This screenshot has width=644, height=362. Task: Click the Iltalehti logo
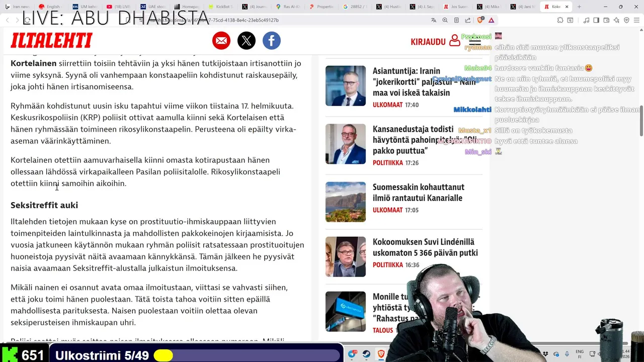(51, 41)
